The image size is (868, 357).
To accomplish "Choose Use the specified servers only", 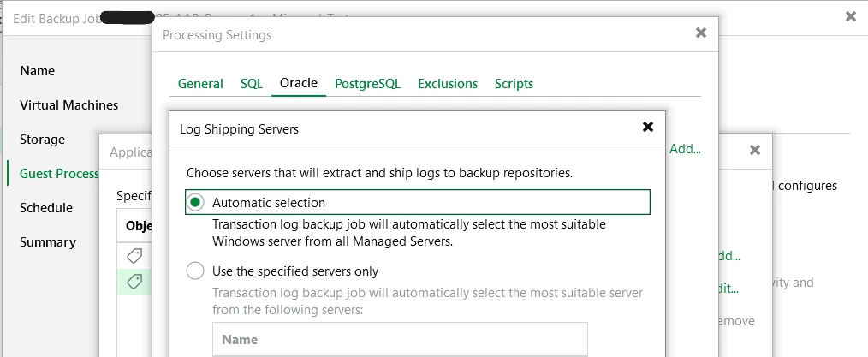I will (196, 271).
